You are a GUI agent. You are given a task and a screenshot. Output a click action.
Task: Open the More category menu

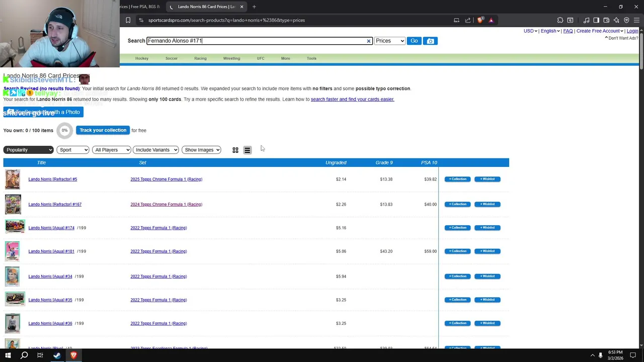[285, 58]
